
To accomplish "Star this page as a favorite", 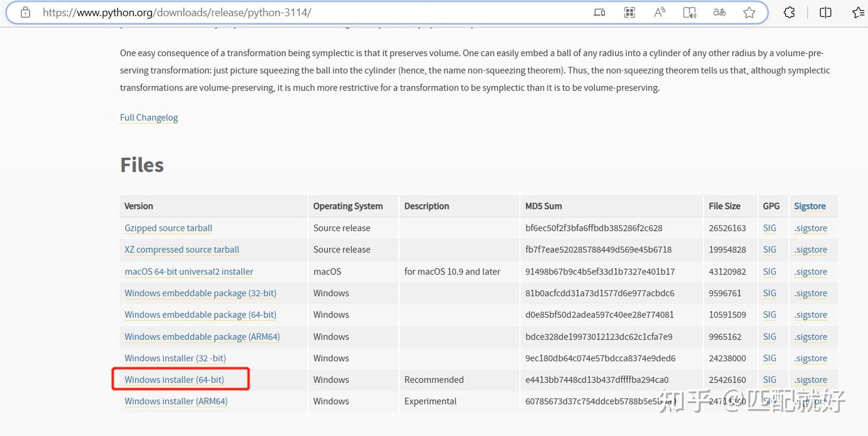I will click(749, 12).
